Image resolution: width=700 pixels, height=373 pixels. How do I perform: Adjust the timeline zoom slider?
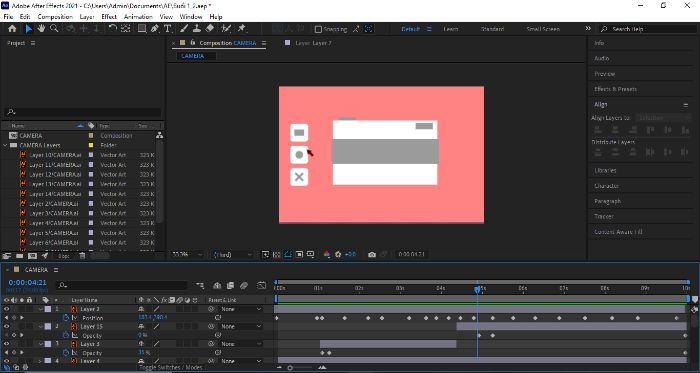[290, 368]
